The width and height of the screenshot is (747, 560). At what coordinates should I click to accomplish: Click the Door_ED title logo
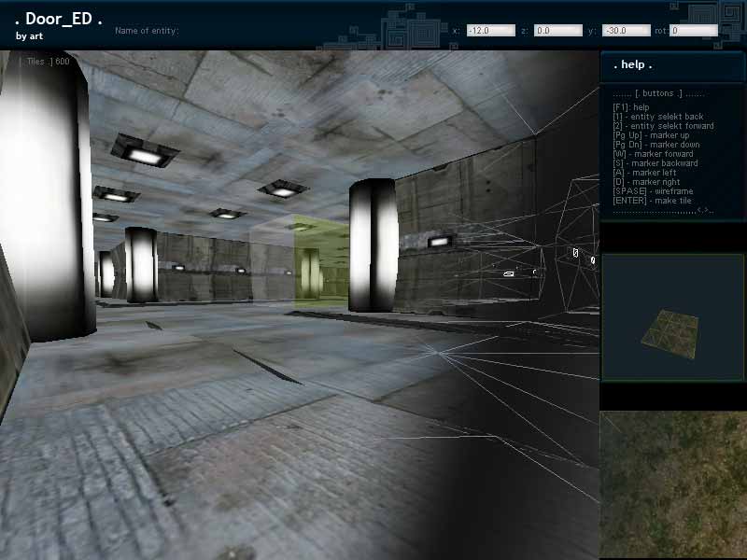(58, 20)
